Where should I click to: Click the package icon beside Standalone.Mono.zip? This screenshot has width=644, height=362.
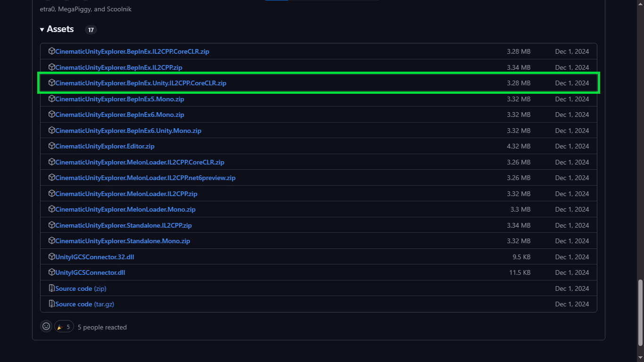pyautogui.click(x=52, y=241)
